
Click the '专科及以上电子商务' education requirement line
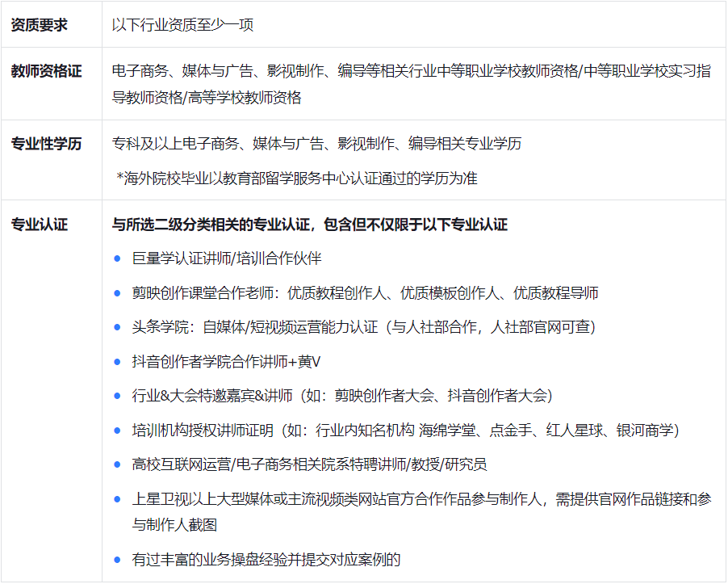[x=316, y=144]
